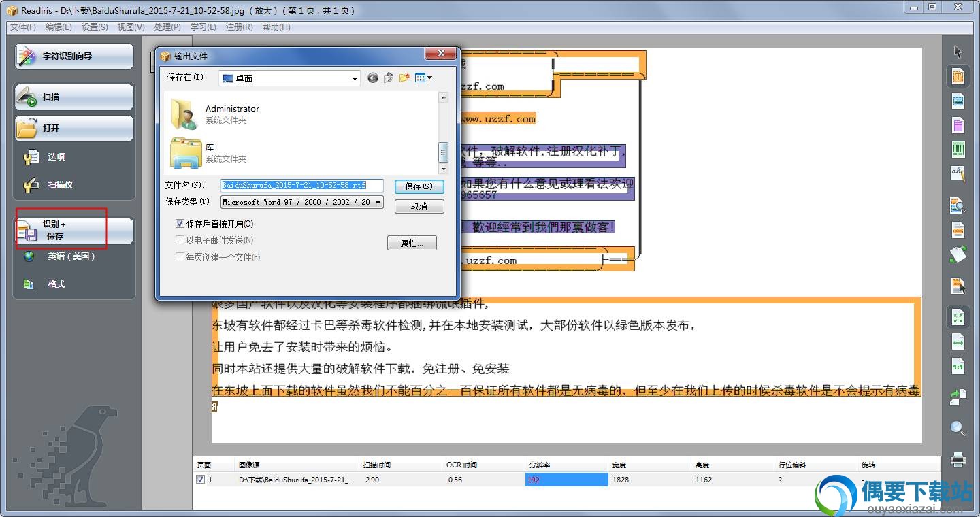Click the 行位偏斜 column header
The height and width of the screenshot is (517, 980).
pos(816,465)
